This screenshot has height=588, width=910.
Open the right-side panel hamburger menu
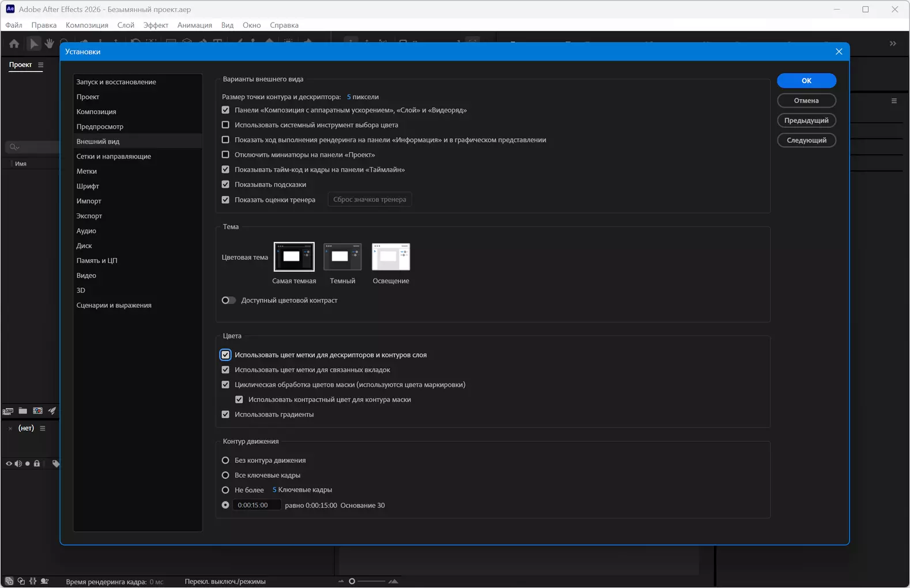click(x=894, y=101)
